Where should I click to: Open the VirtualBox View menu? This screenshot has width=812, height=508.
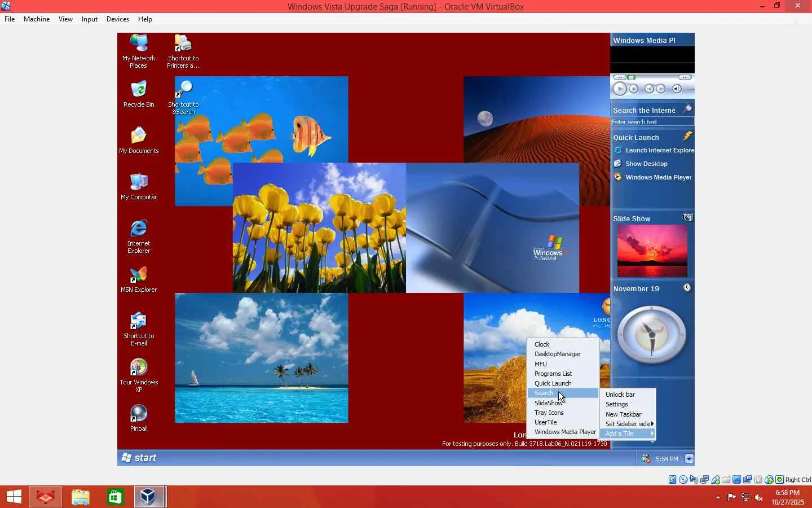click(x=65, y=19)
